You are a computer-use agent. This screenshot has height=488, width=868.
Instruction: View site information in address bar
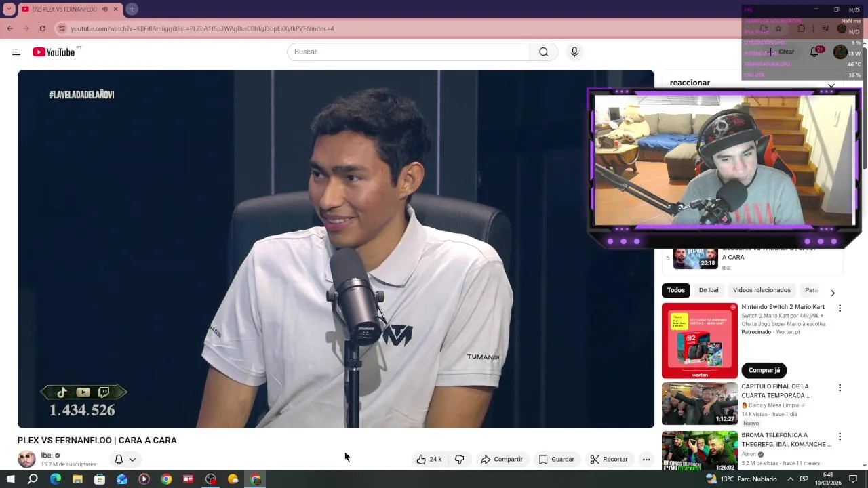(62, 28)
